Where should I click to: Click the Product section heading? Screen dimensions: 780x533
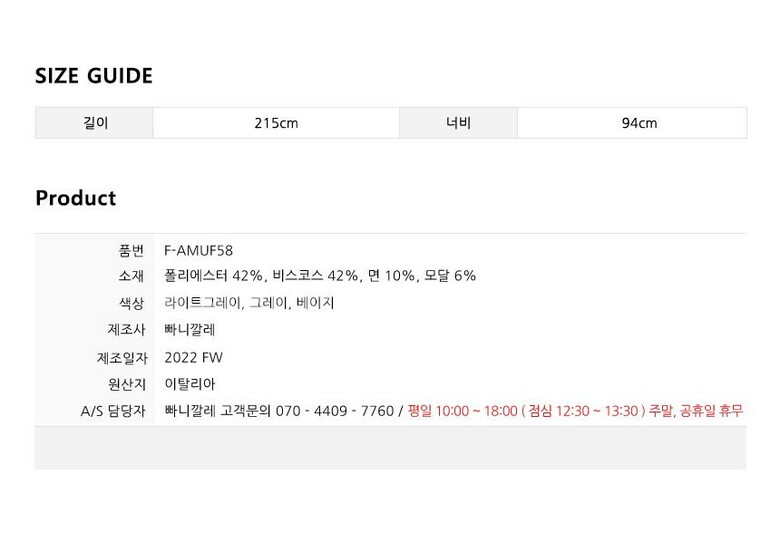coord(75,198)
